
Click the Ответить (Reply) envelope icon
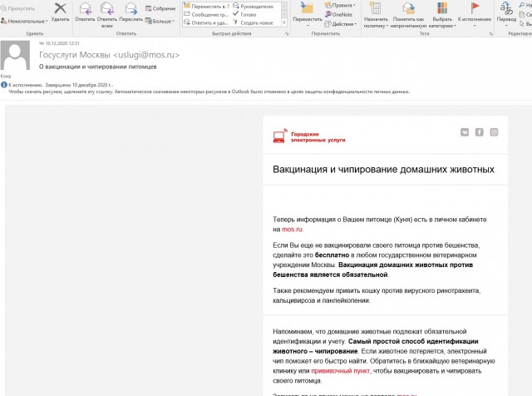click(85, 8)
